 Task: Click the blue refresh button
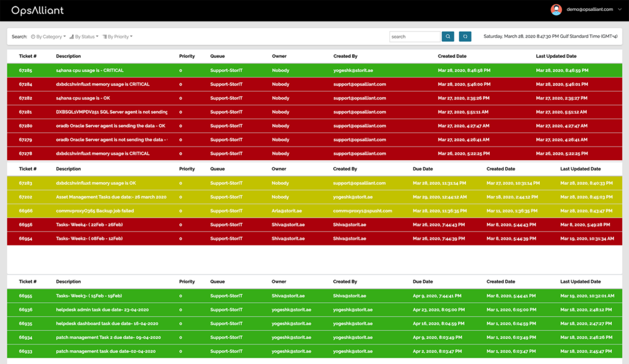coord(465,37)
